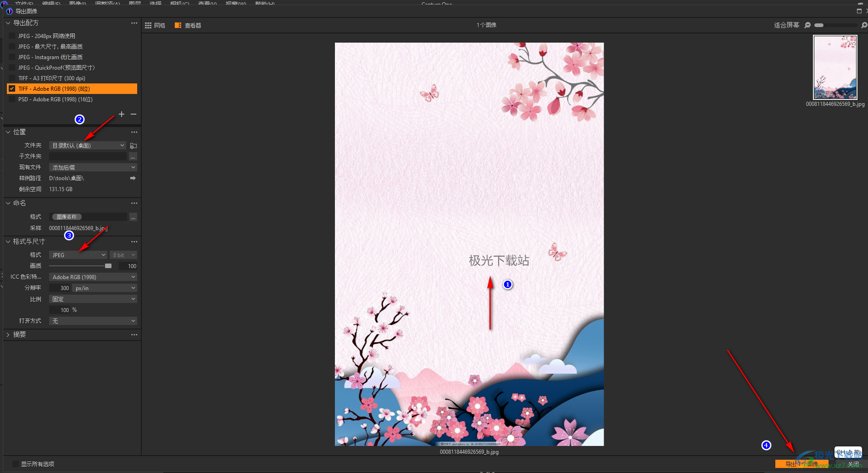
Task: Expand the 摘要 section
Action: tap(8, 335)
